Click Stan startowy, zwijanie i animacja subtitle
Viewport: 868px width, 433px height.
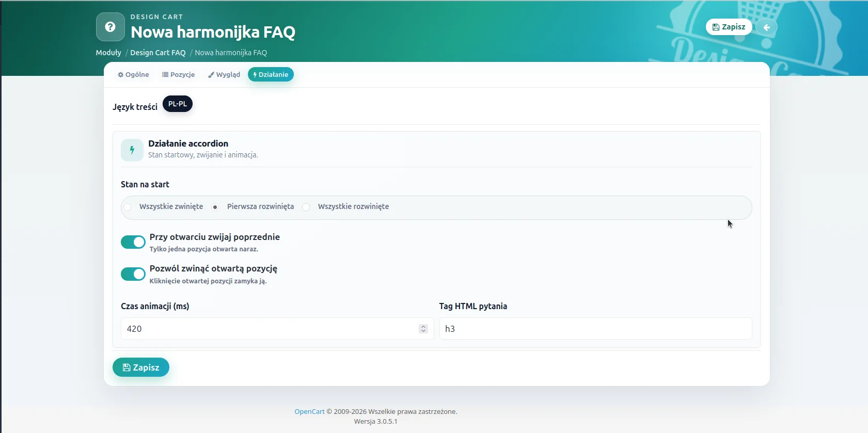(x=203, y=155)
